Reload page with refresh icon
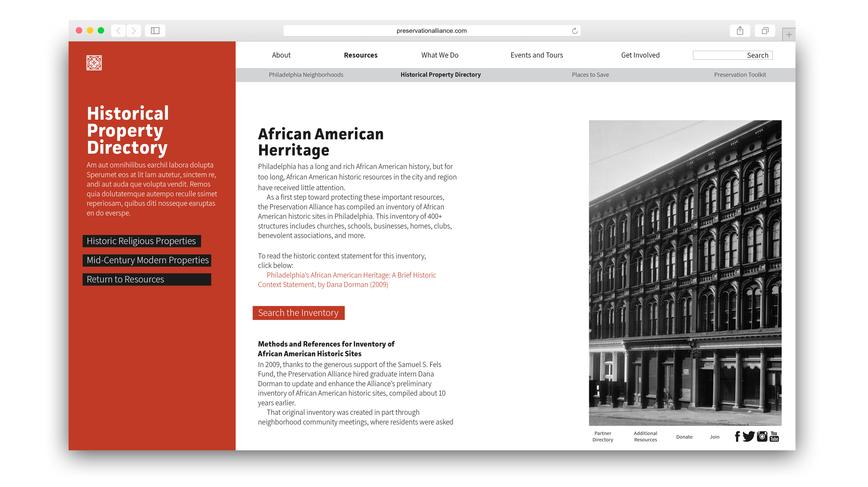The width and height of the screenshot is (868, 487). click(x=575, y=31)
